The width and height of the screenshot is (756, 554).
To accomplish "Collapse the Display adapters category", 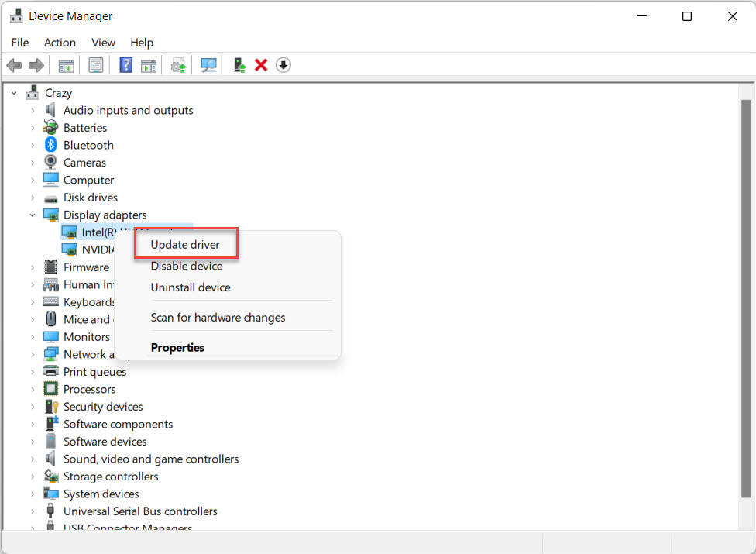I will point(33,215).
